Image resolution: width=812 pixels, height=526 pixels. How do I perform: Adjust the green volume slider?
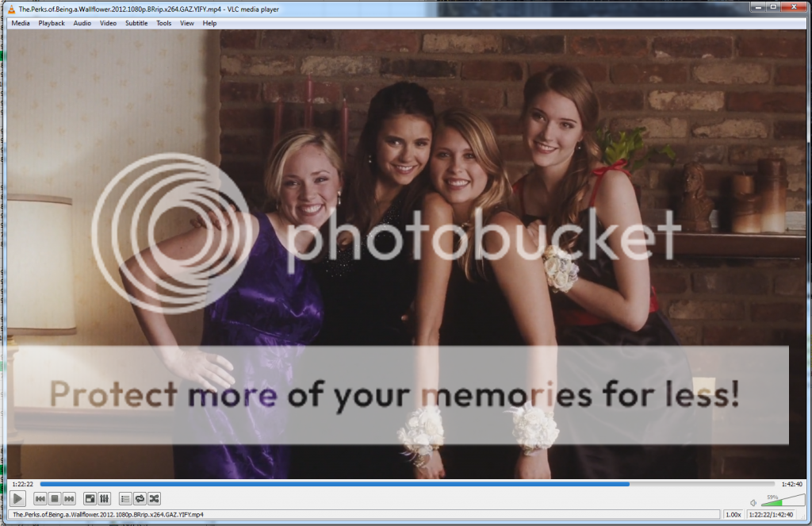coord(773,501)
